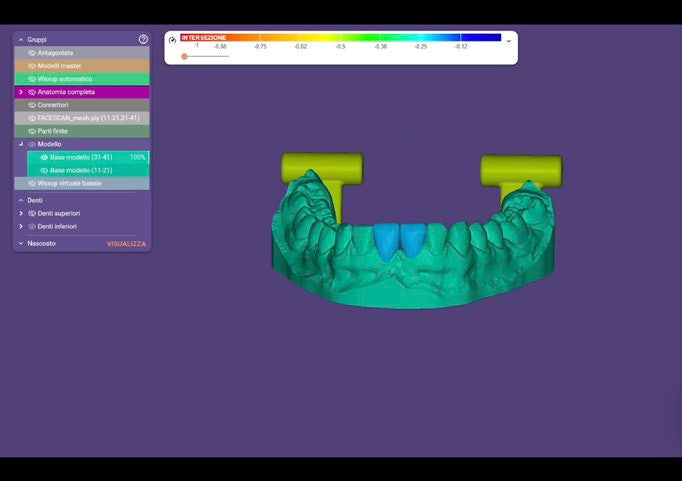
Task: Toggle eye icon for Anatomia completa
Action: click(x=32, y=91)
